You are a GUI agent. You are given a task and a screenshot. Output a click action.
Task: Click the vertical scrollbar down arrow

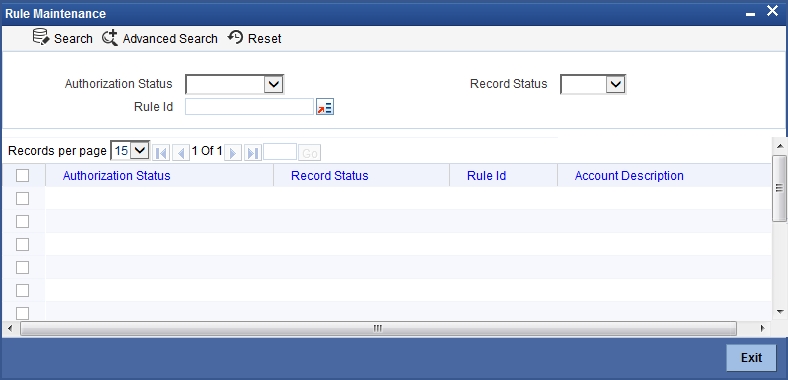(x=779, y=312)
